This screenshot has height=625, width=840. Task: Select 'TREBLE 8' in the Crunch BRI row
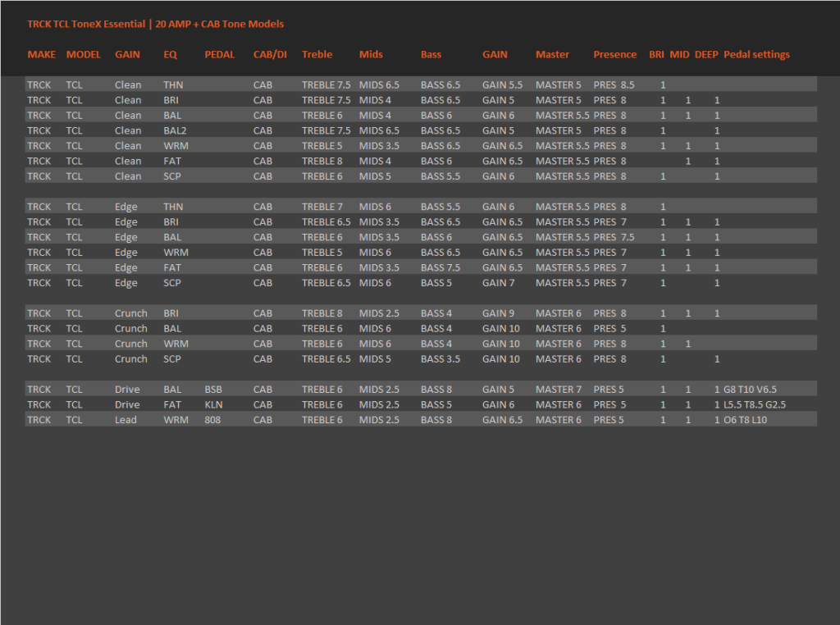tap(322, 313)
